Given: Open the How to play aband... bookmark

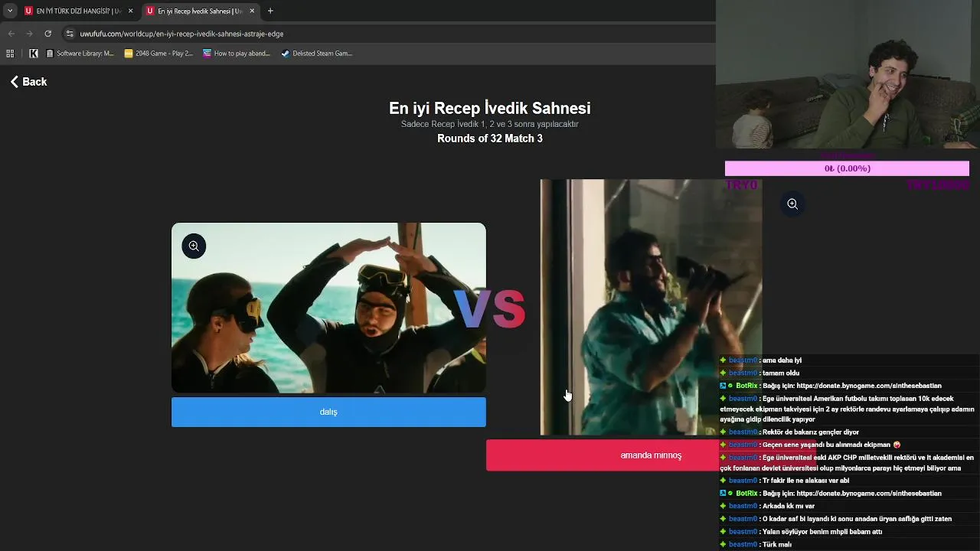Looking at the screenshot, I should click(x=237, y=54).
